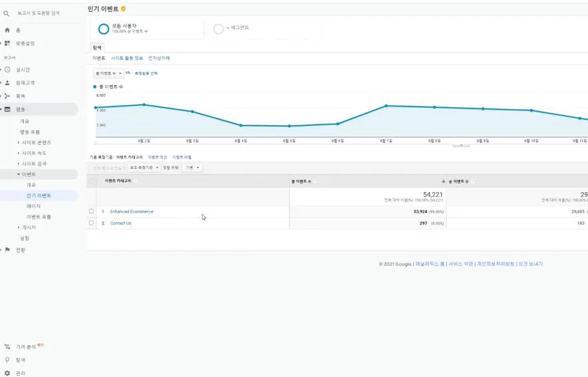The height and width of the screenshot is (377, 588).
Task: Switch to 사이트 활용 정보 tab
Action: [x=127, y=58]
